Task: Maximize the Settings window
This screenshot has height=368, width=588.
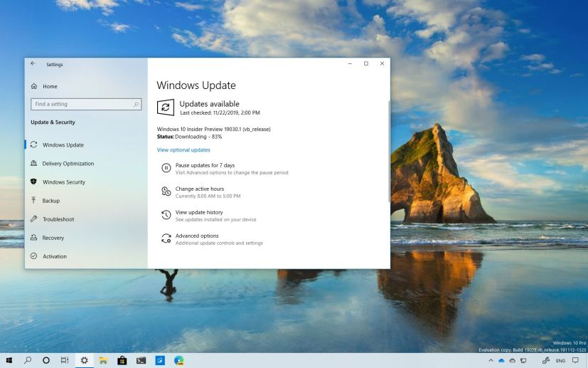Action: [366, 63]
